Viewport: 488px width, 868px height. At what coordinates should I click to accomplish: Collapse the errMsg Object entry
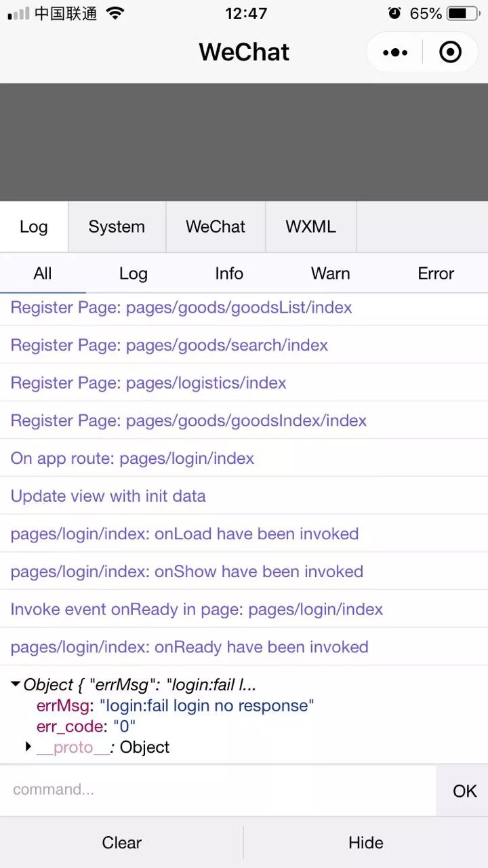coord(16,685)
